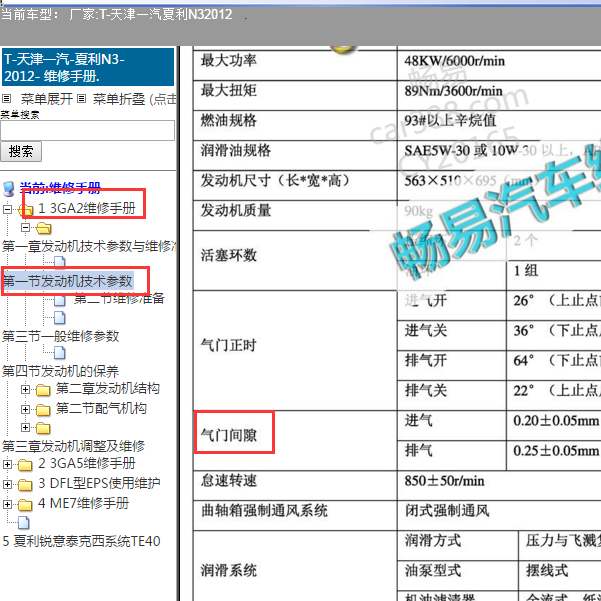Viewport: 601px width, 601px height.
Task: Select the 1 3GA2维修手册 tree entry
Action: click(87, 208)
